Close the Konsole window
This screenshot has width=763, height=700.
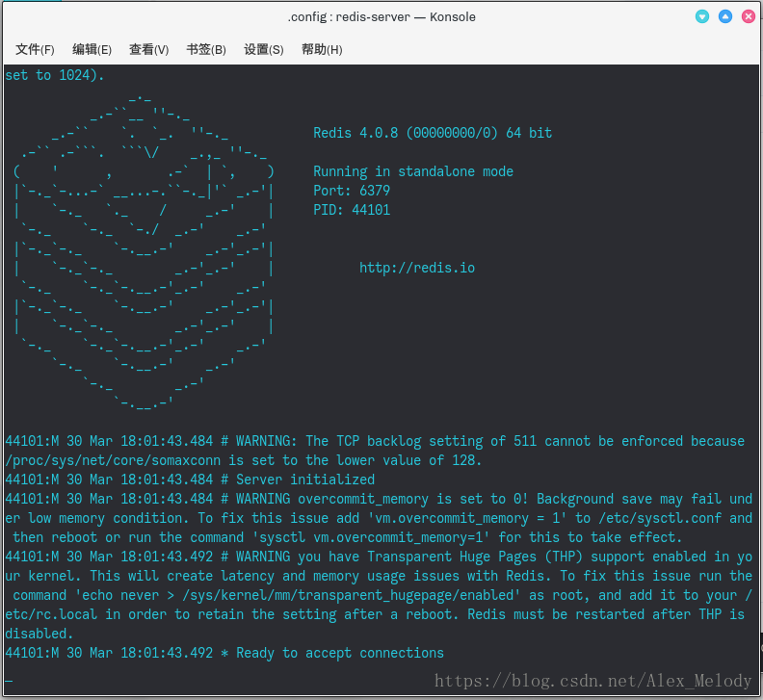coord(749,16)
